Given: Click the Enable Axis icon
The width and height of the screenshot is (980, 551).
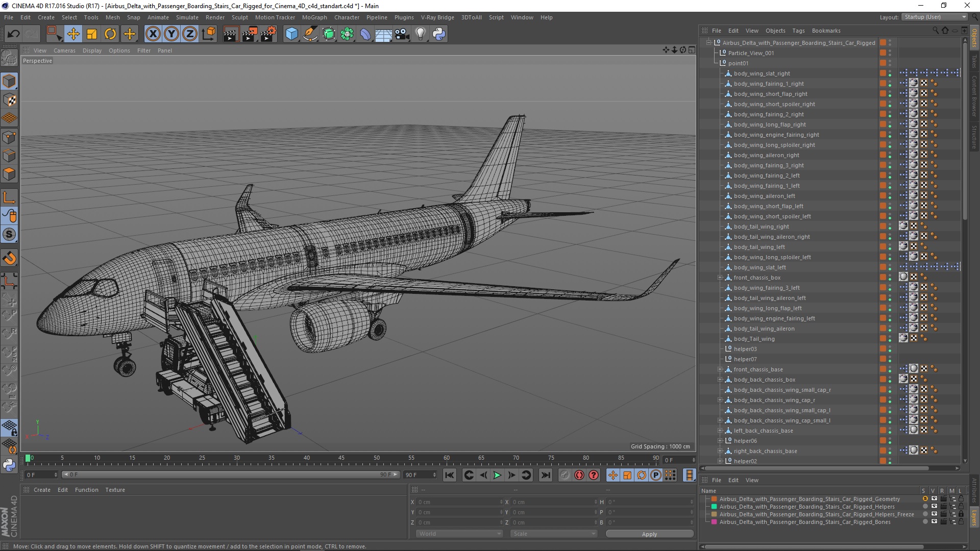Looking at the screenshot, I should (x=9, y=198).
